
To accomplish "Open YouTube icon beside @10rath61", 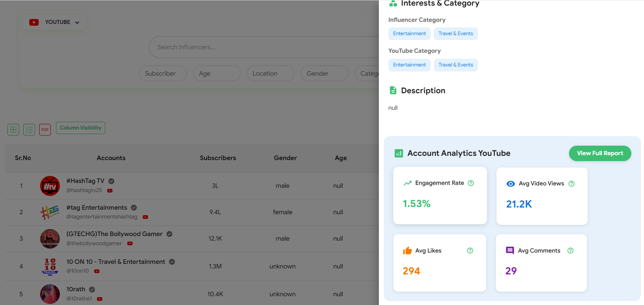I will pyautogui.click(x=100, y=299).
